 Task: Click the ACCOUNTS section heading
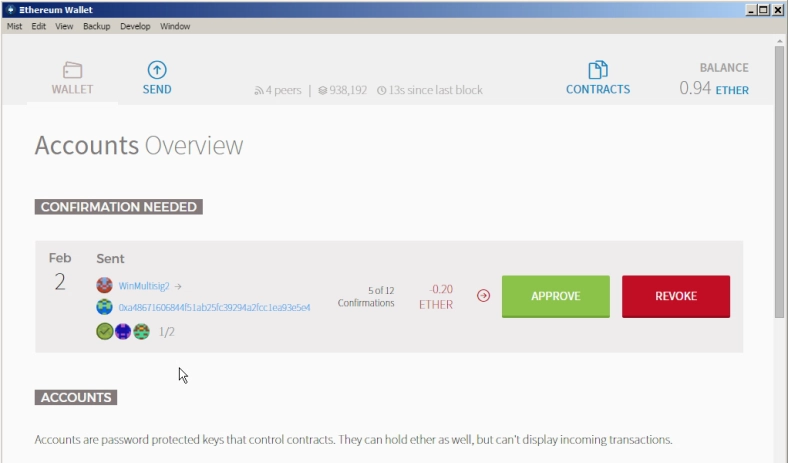(76, 397)
